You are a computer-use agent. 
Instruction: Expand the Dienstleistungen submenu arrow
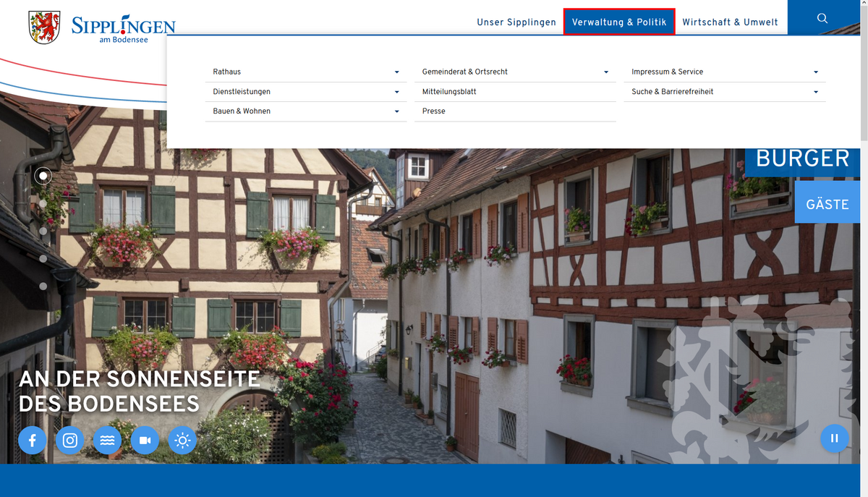tap(397, 92)
